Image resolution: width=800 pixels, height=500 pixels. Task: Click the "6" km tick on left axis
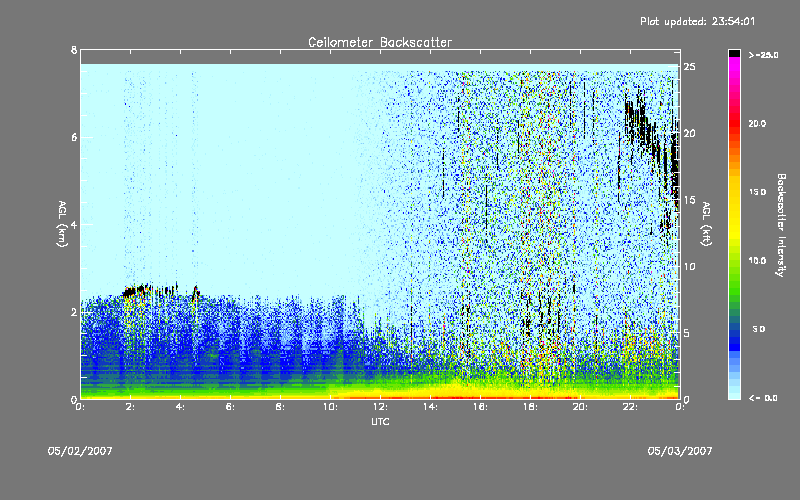tap(74, 137)
